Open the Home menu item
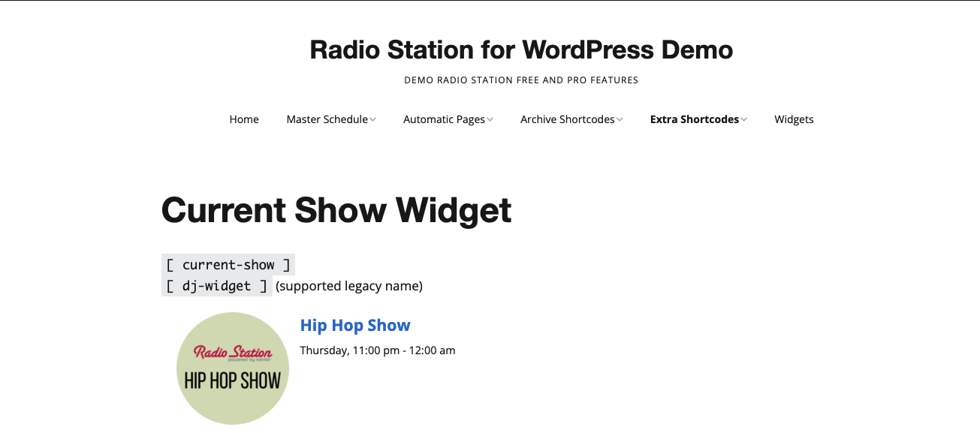Screen dimensions: 980x433 pos(243,119)
